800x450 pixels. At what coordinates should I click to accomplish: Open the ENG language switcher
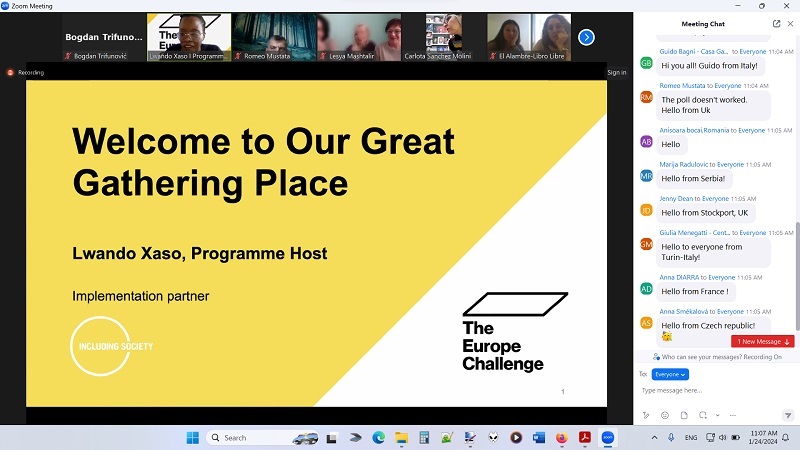tap(691, 438)
